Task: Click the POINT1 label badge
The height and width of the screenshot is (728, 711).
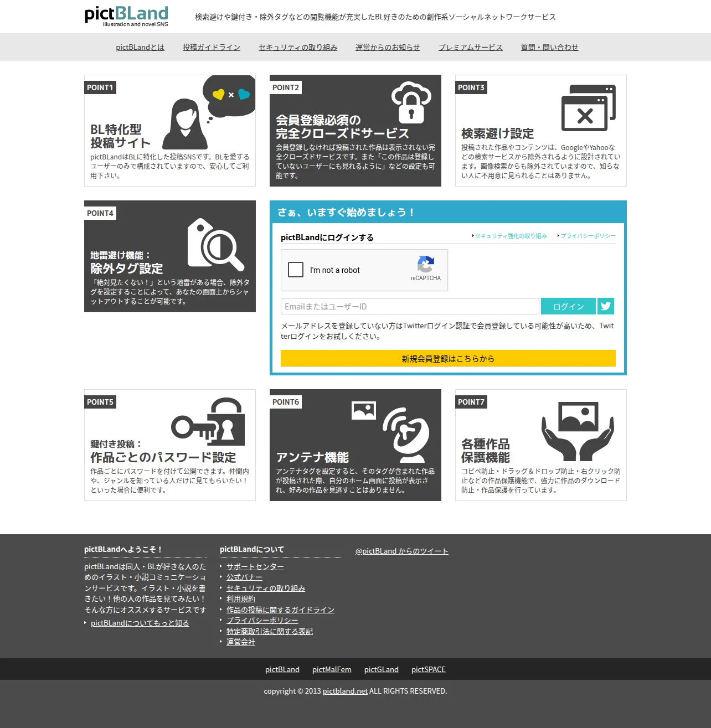Action: tap(100, 87)
